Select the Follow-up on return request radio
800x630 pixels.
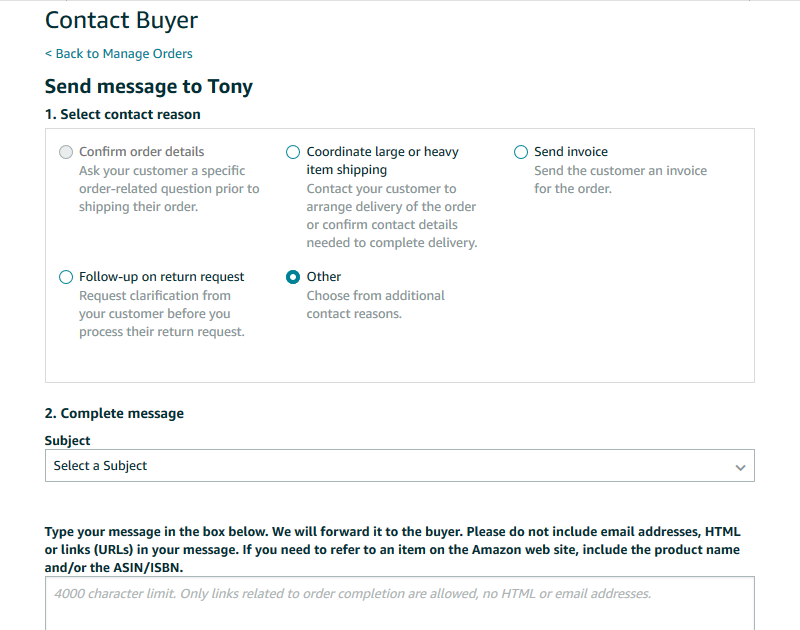(66, 277)
